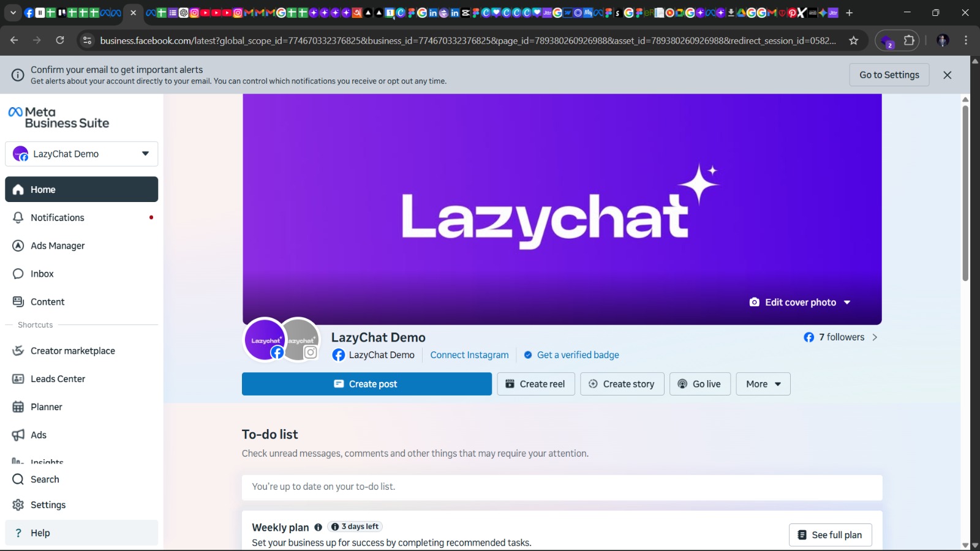Open Settings gear in the sidebar
The image size is (980, 551).
[18, 505]
